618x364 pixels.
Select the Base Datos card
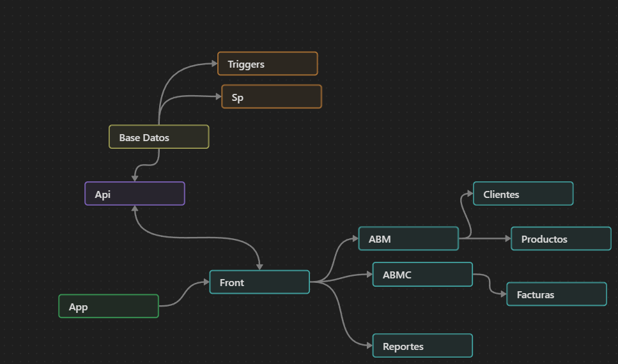click(x=158, y=137)
